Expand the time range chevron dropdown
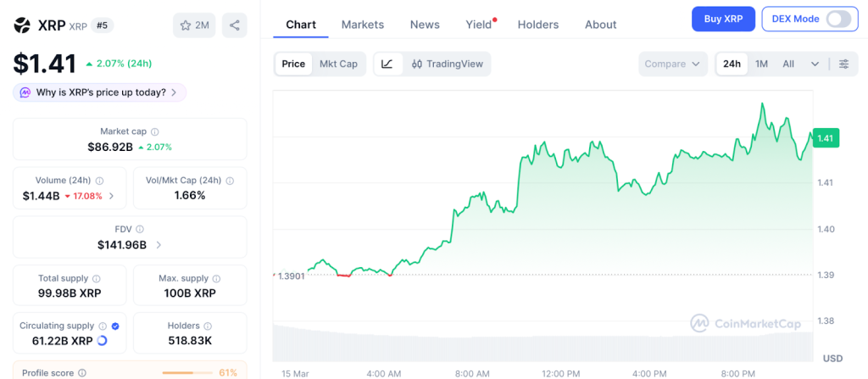 tap(815, 64)
